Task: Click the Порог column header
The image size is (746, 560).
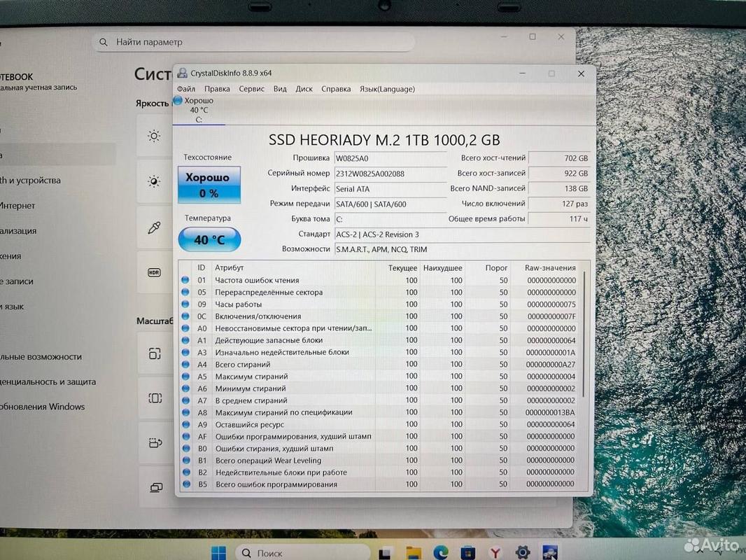Action: tap(496, 268)
